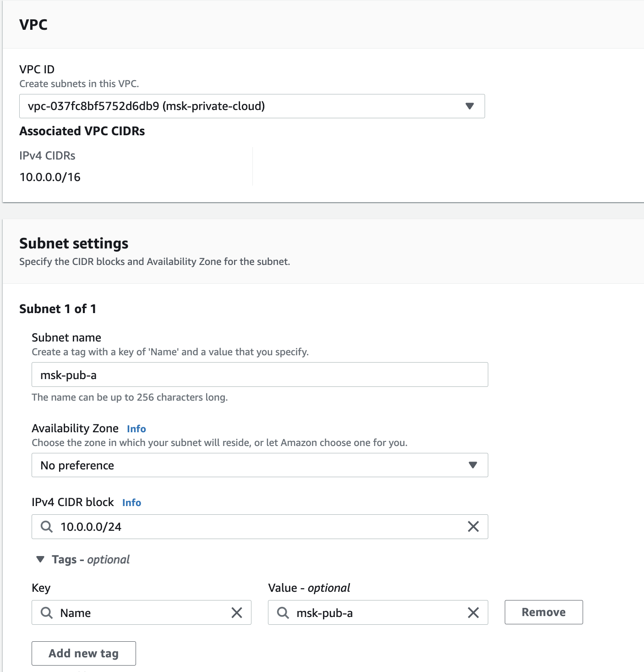Click the VPC ID dropdown arrow icon
This screenshot has height=672, width=644.
point(469,106)
